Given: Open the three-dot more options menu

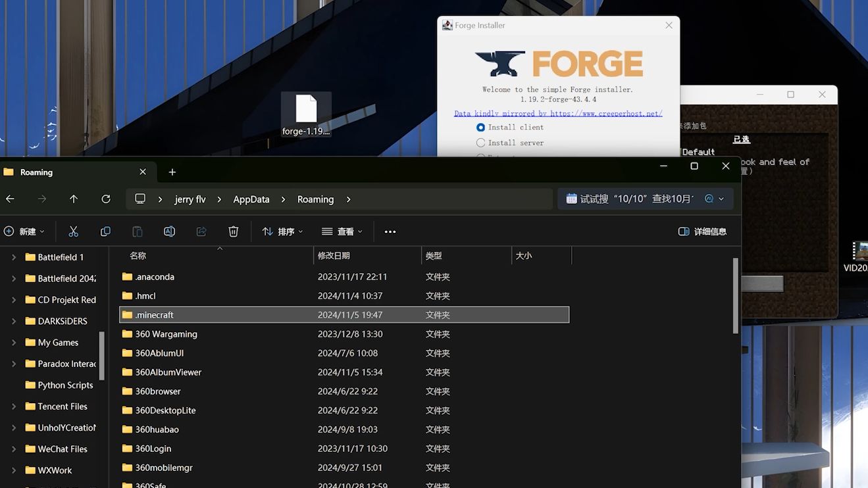Looking at the screenshot, I should [390, 232].
